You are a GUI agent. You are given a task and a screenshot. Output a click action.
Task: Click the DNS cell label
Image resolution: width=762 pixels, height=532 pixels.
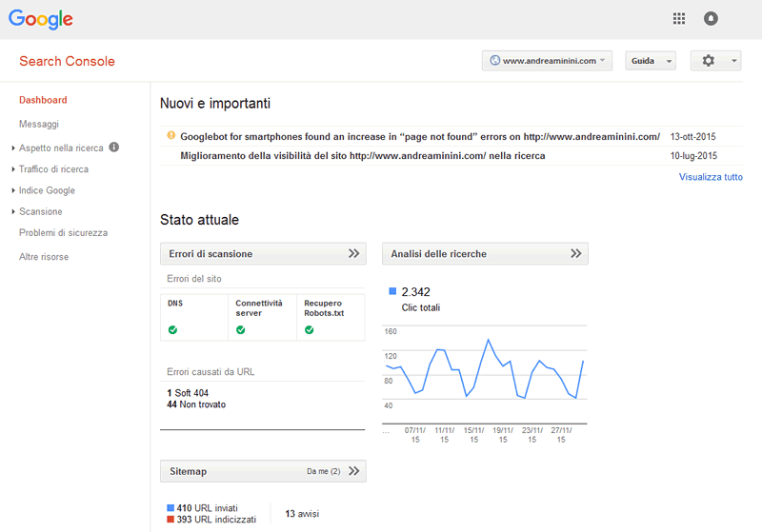(175, 303)
